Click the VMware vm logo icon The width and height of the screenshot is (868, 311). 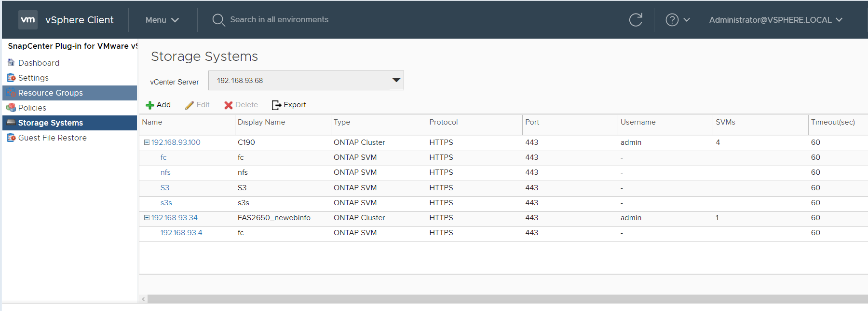28,20
